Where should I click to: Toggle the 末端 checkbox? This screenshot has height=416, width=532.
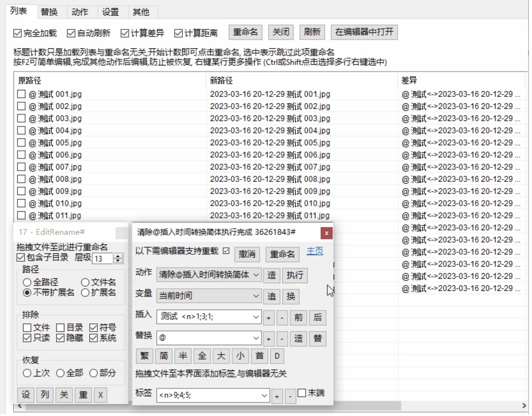click(x=302, y=392)
